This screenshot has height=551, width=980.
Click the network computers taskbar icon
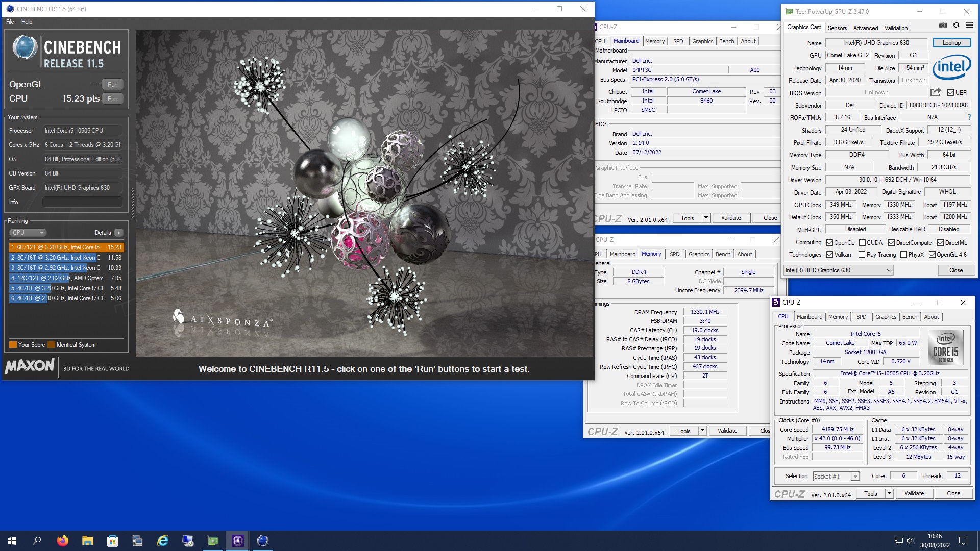(138, 541)
